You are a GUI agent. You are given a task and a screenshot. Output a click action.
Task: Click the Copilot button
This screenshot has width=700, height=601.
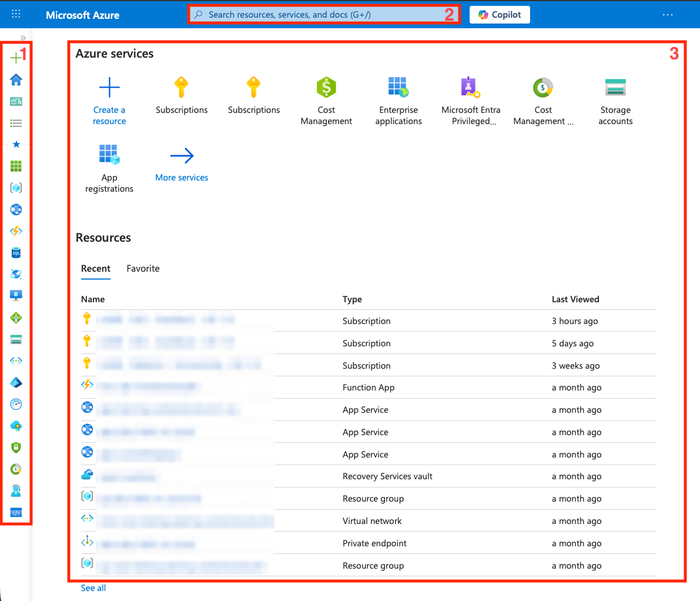click(500, 15)
